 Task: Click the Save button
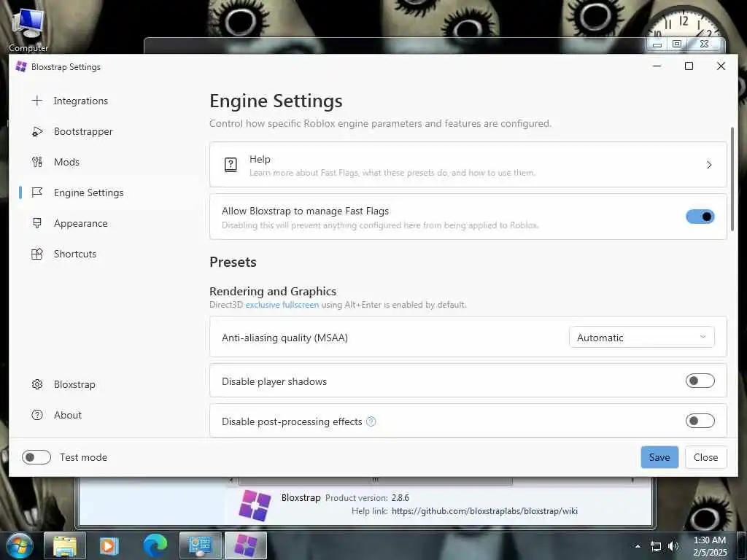click(659, 457)
